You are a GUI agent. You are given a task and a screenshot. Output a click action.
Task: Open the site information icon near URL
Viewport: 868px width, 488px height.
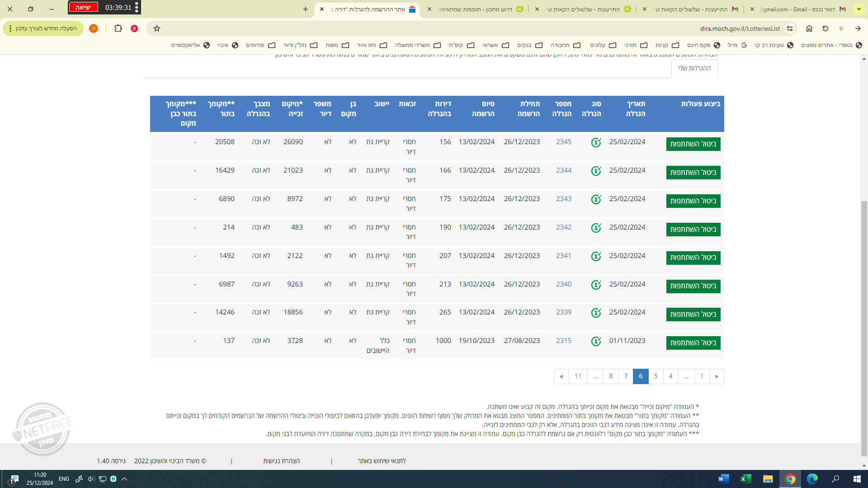point(790,28)
